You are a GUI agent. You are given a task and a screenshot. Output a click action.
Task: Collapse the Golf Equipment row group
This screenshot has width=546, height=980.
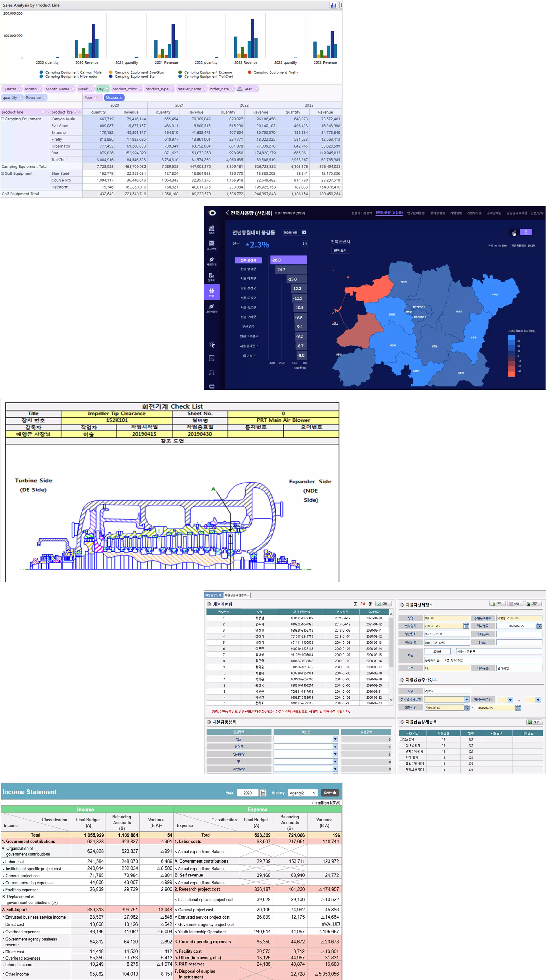click(3, 173)
